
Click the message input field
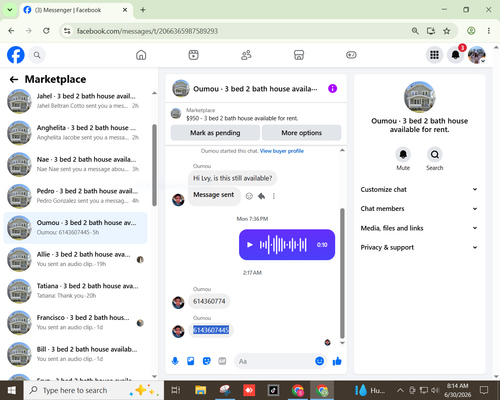(274, 361)
